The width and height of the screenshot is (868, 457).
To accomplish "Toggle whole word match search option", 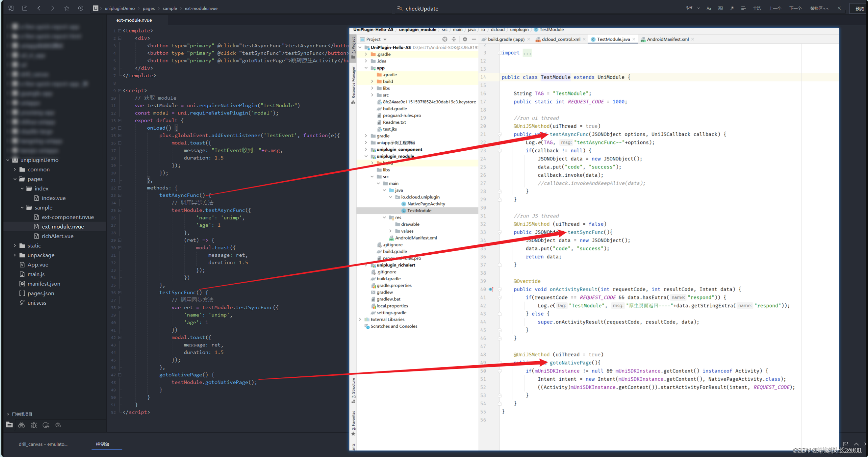I will coord(720,8).
